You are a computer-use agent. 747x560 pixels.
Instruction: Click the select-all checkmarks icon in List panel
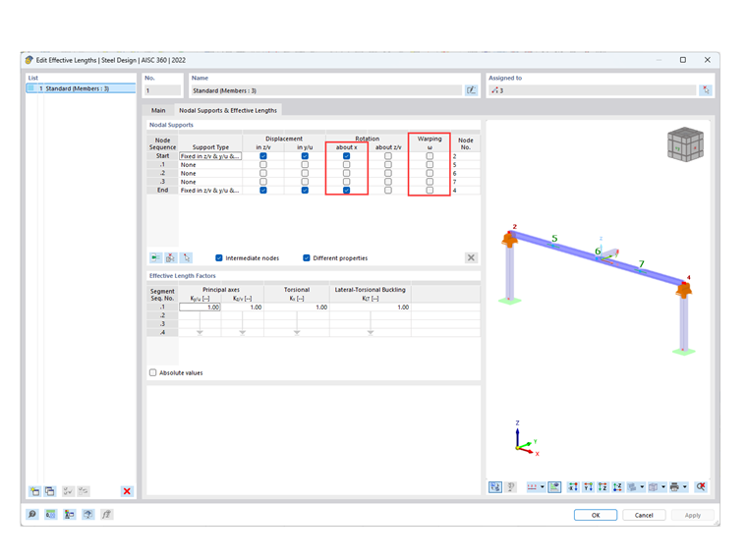pyautogui.click(x=68, y=491)
